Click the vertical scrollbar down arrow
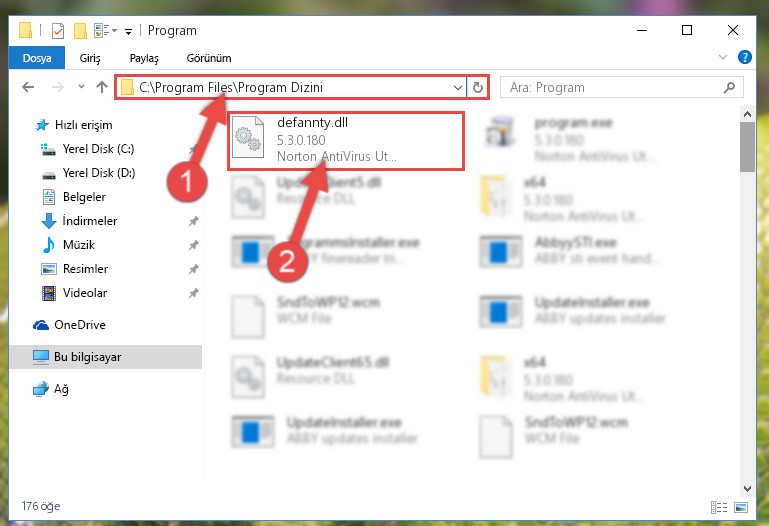Image resolution: width=769 pixels, height=526 pixels. tap(747, 488)
